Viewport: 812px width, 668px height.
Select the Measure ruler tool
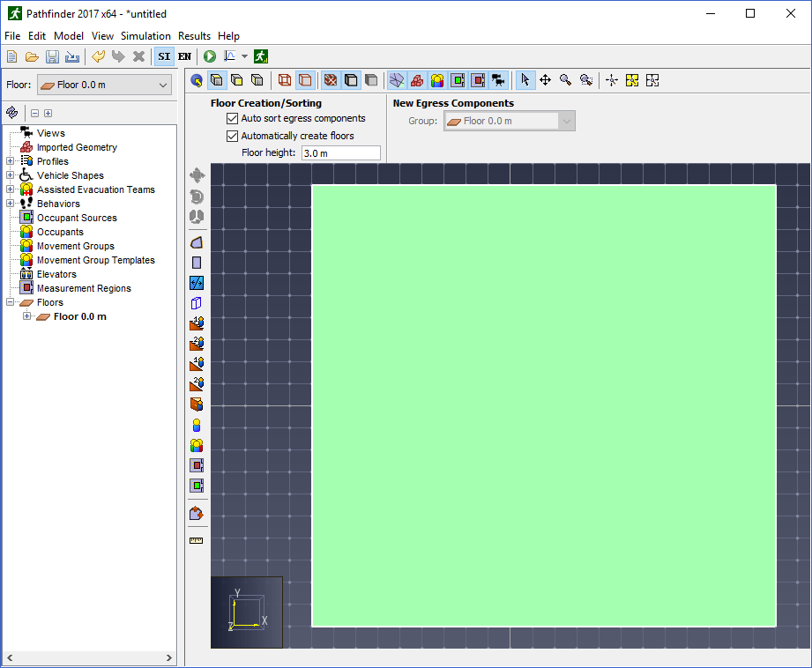[197, 540]
